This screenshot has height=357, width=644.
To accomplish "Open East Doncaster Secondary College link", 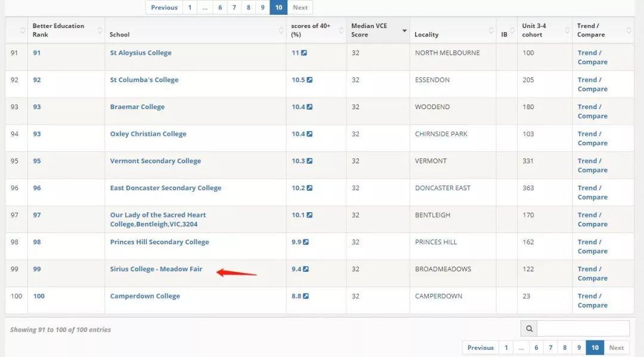I will click(x=166, y=188).
